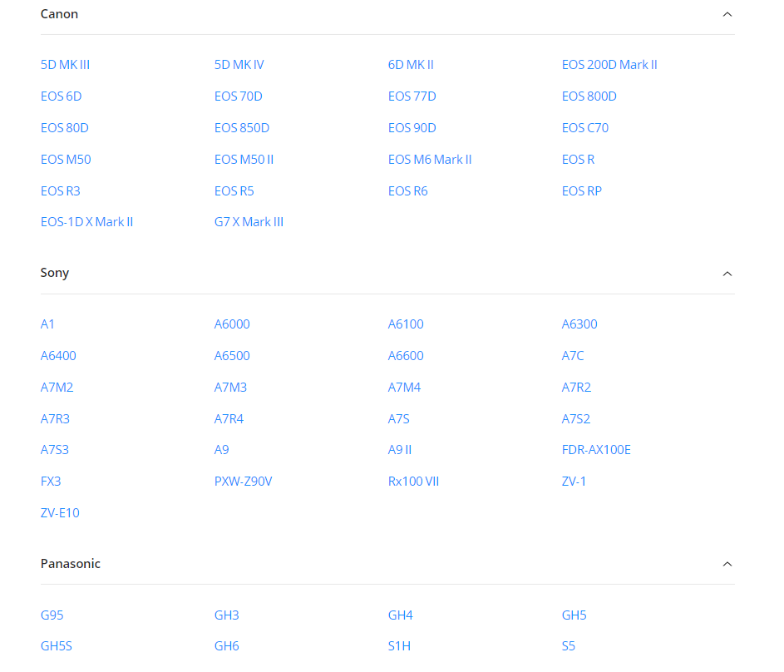Screen dimensions: 784x672
Task: Open the EOS-1D X Mark II link
Action: point(86,222)
